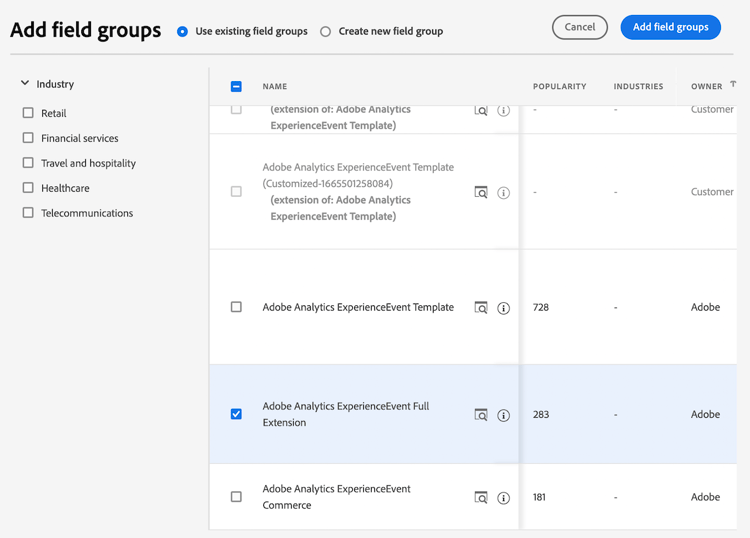
Task: Show info for ExperienceEvent Full Extension
Action: (x=504, y=415)
